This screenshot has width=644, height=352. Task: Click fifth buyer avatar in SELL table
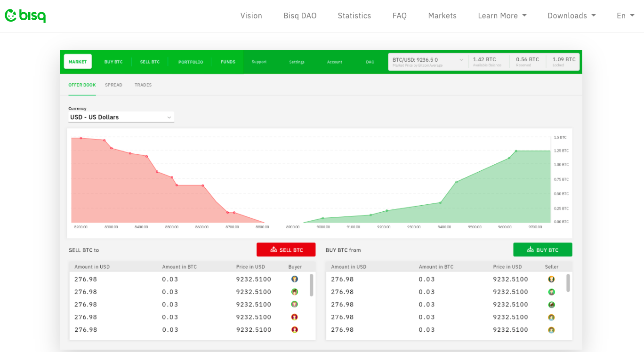(295, 330)
